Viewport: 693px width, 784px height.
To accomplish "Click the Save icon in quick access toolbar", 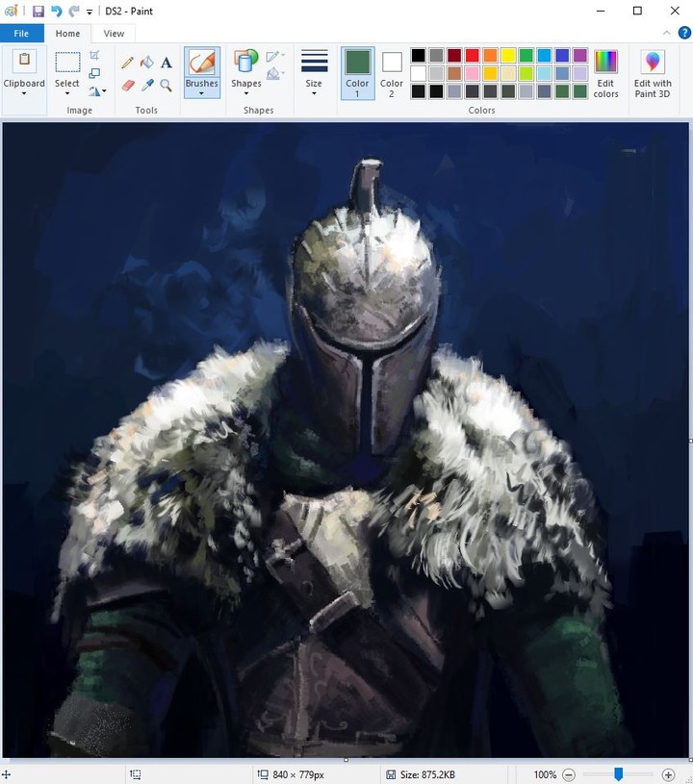I will [x=38, y=11].
